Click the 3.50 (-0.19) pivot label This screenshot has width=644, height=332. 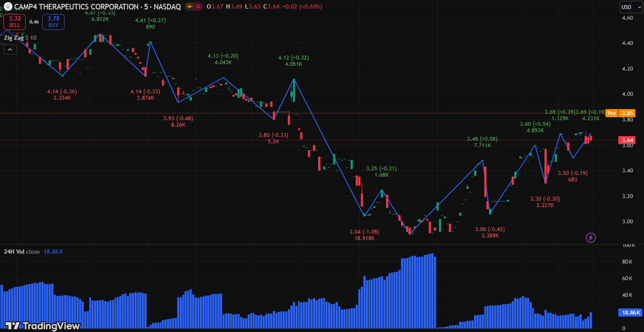[x=573, y=173]
